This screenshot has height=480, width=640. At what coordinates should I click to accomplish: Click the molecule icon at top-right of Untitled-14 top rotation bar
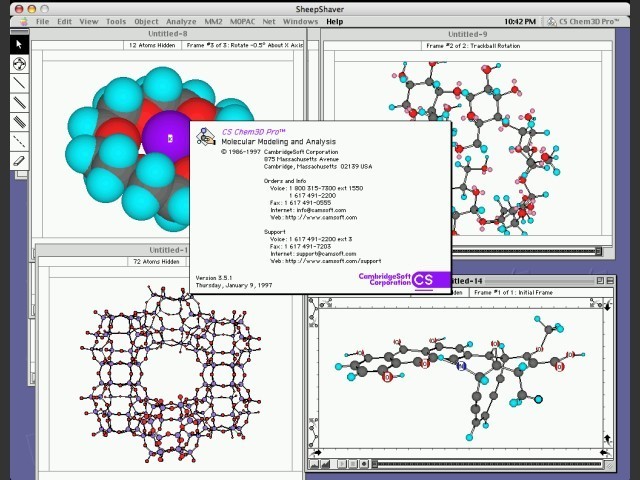click(x=595, y=303)
